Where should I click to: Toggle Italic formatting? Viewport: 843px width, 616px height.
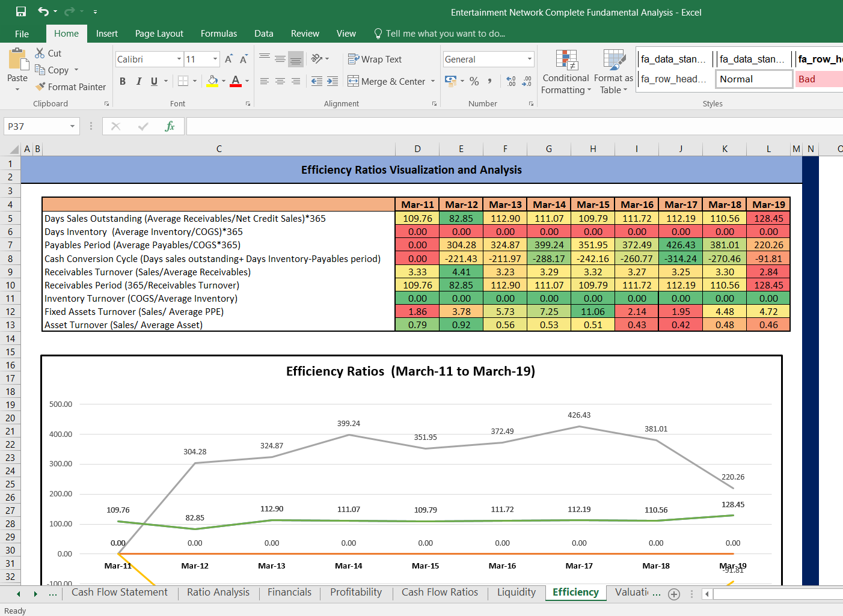coord(139,81)
